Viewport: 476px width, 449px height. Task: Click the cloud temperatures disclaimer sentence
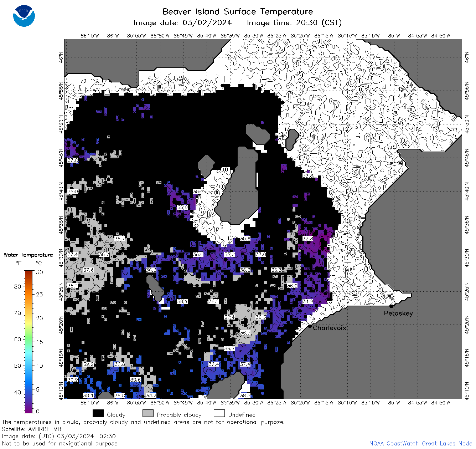coord(143,422)
